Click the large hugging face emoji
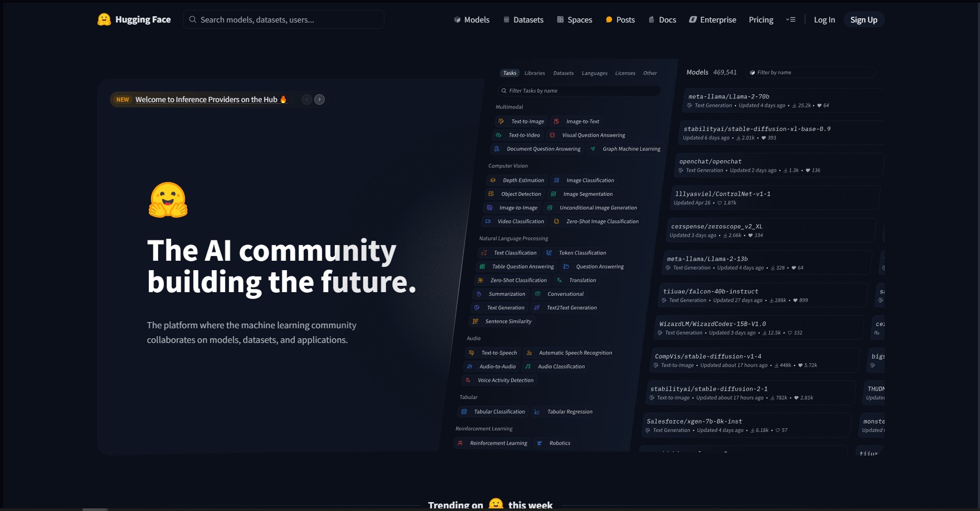980x511 pixels. [x=168, y=200]
